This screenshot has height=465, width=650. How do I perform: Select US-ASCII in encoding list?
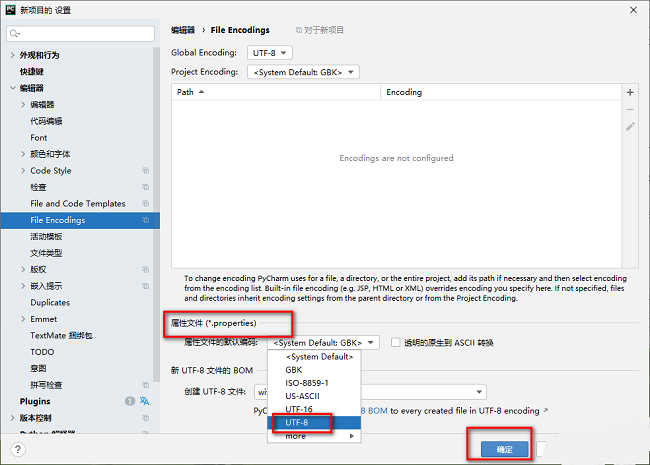314,396
